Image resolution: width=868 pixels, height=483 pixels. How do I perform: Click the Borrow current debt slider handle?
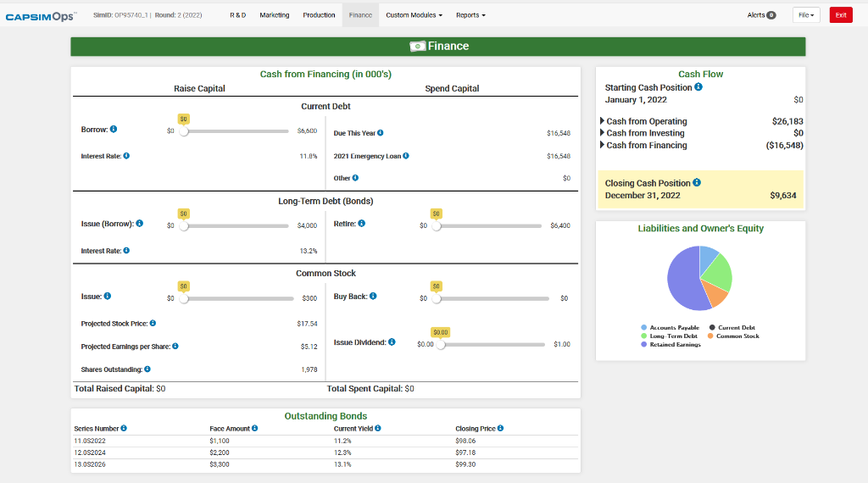pyautogui.click(x=183, y=131)
